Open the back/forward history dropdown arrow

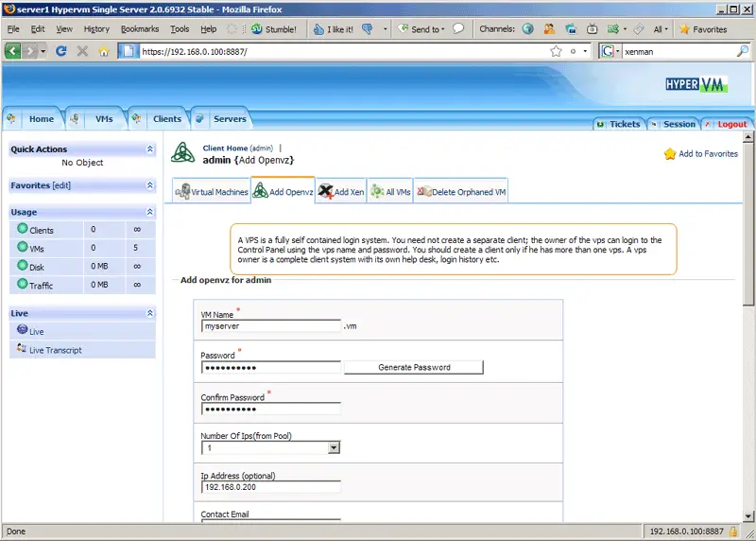coord(43,51)
